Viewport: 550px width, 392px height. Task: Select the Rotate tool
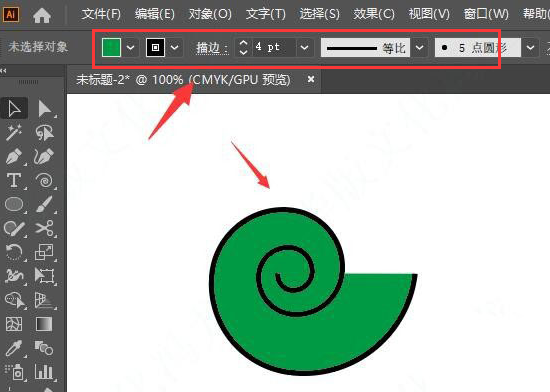[14, 252]
